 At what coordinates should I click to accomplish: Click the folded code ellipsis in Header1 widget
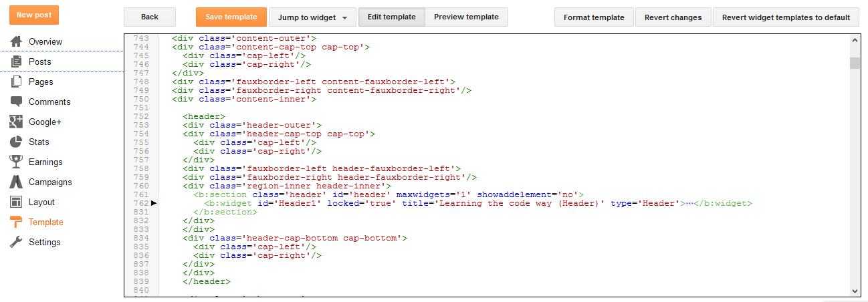pyautogui.click(x=689, y=203)
